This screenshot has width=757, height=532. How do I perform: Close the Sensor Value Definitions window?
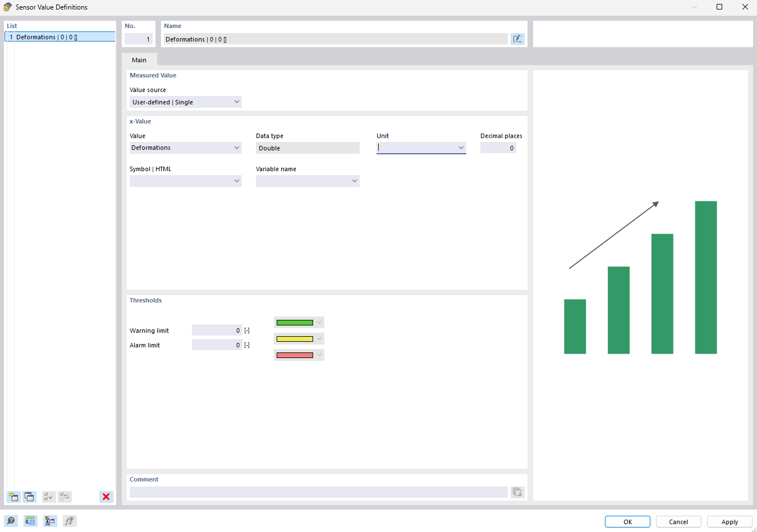pos(745,7)
